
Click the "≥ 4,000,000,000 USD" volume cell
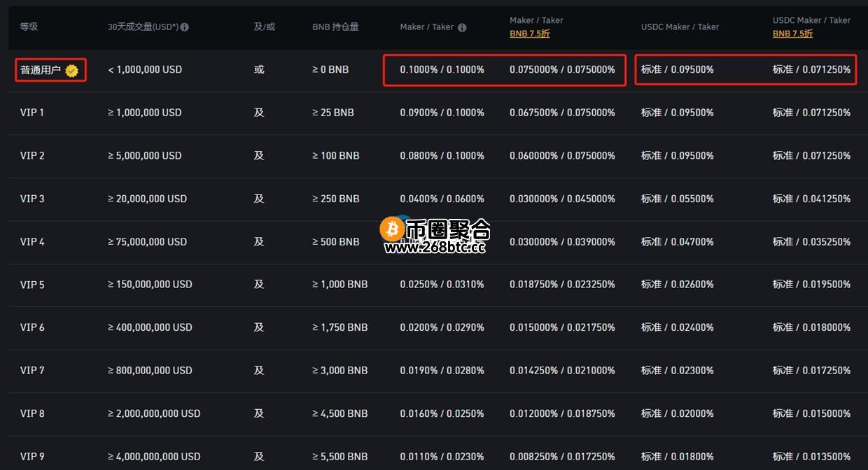(154, 456)
